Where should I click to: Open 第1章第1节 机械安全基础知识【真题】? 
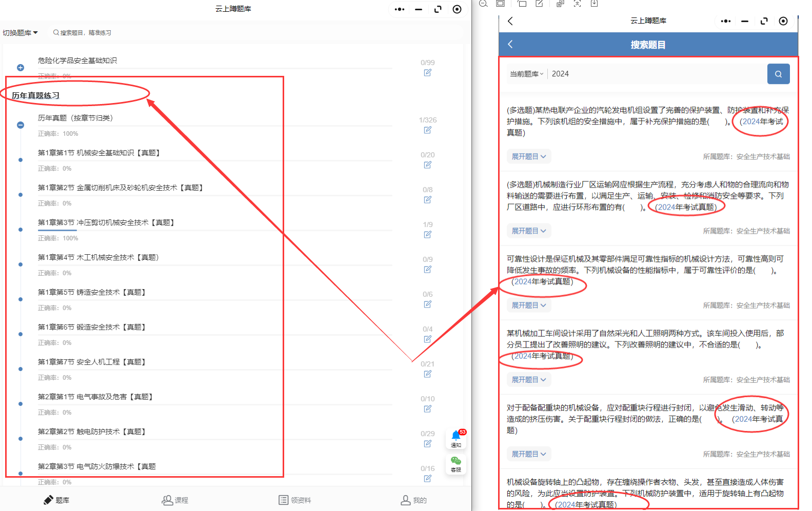pos(99,153)
